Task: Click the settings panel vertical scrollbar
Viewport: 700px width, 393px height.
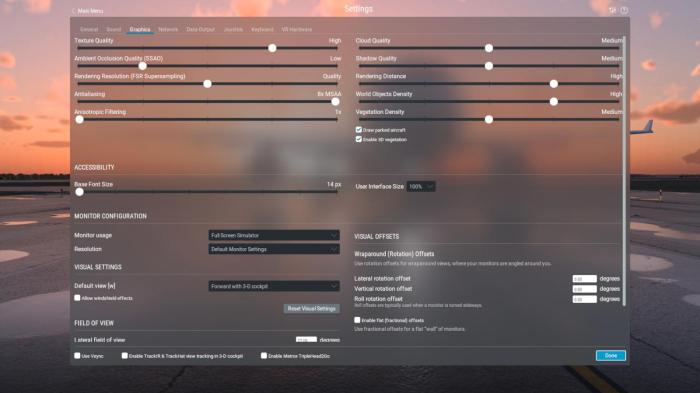Action: [x=624, y=171]
